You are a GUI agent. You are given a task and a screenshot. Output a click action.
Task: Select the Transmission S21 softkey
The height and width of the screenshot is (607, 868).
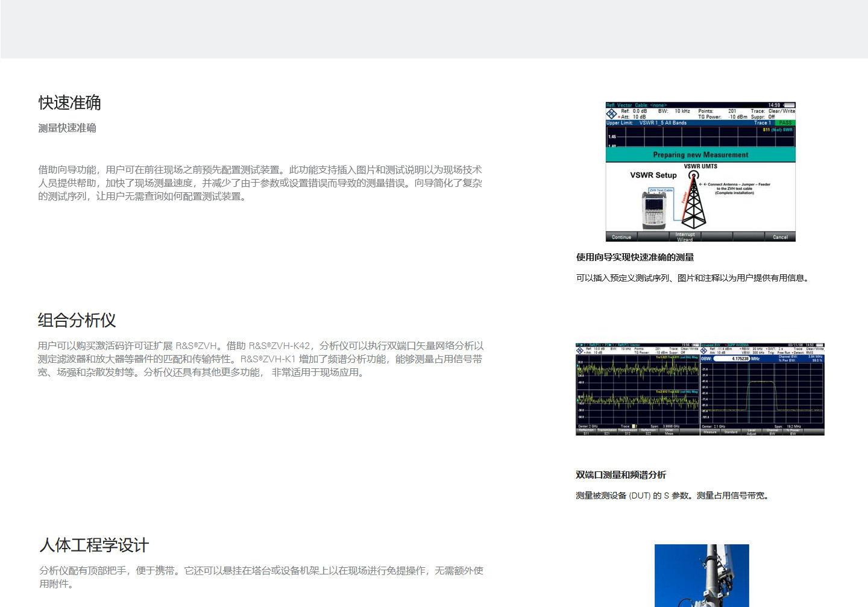(607, 432)
